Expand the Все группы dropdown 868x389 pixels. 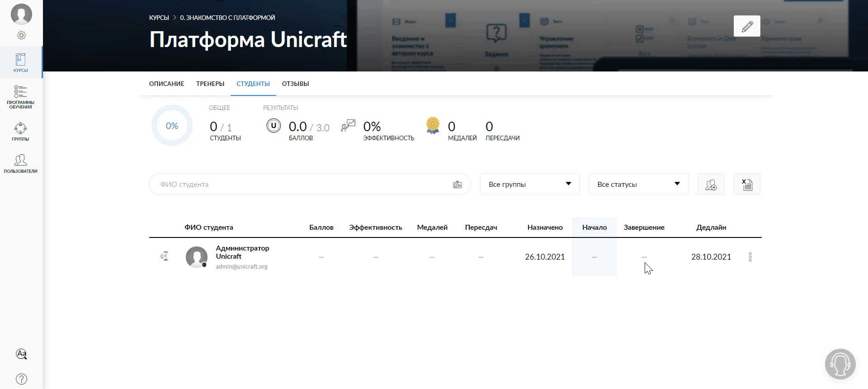click(529, 184)
